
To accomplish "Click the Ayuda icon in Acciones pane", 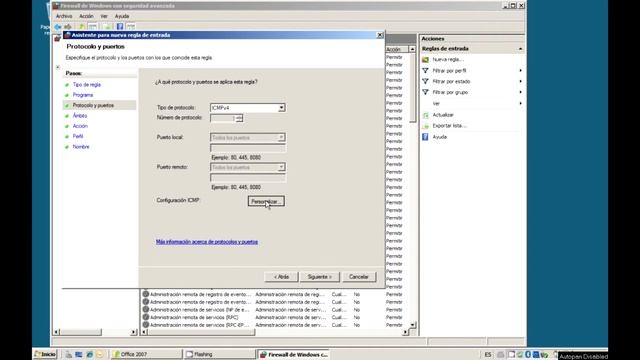I will 425,137.
